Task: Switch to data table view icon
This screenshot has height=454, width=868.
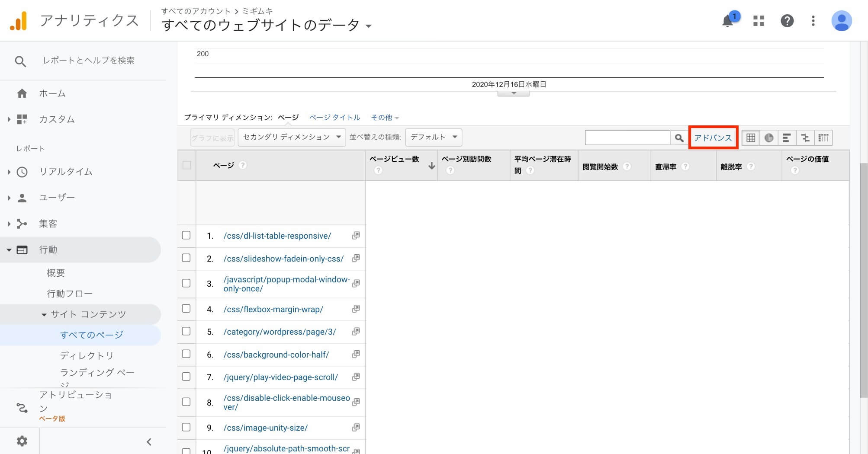Action: click(751, 138)
